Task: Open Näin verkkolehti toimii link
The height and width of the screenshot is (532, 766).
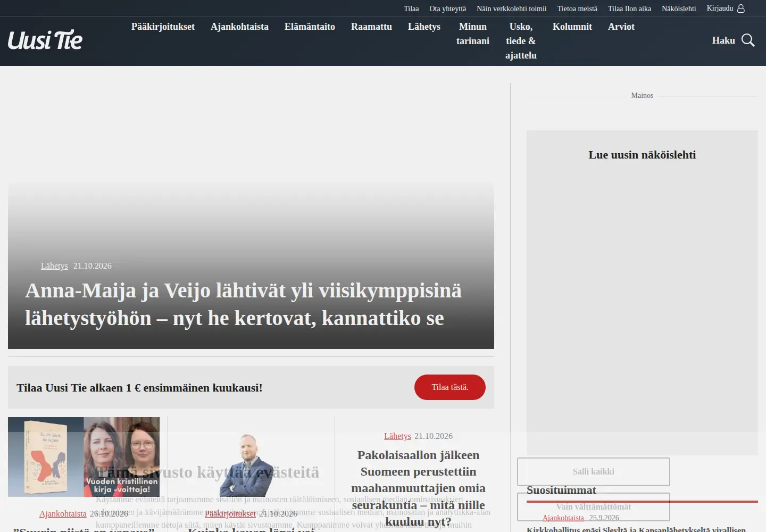Action: pos(512,9)
